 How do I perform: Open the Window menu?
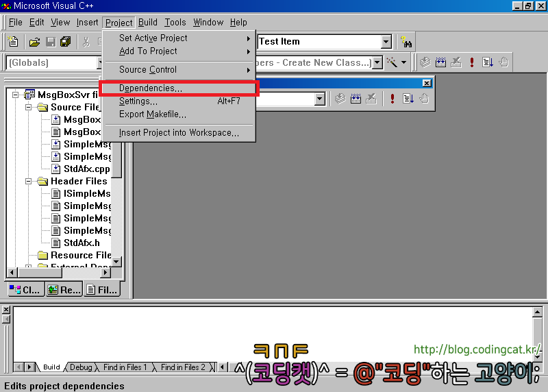[208, 23]
